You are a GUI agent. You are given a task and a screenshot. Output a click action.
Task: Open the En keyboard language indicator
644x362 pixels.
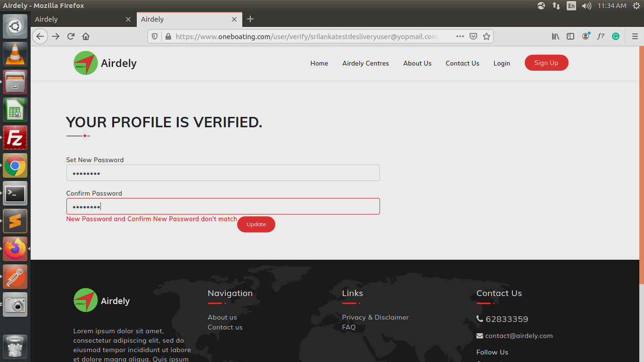point(571,6)
